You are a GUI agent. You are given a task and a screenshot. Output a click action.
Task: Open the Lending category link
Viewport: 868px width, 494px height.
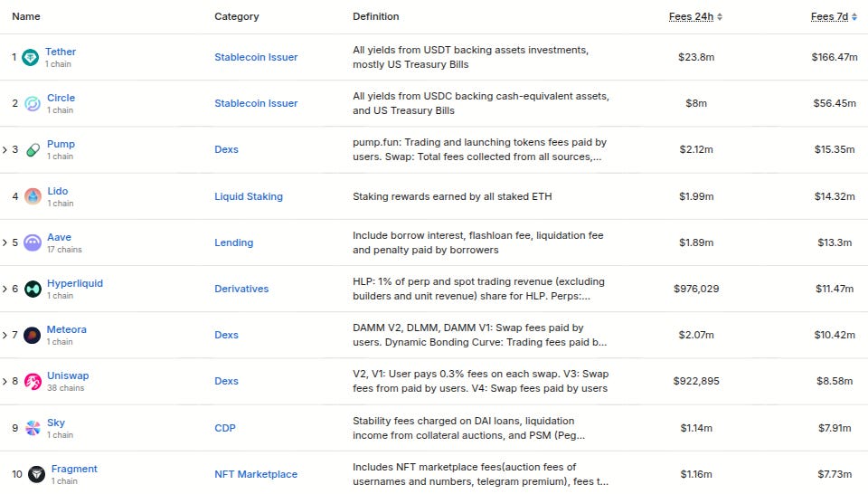point(233,242)
